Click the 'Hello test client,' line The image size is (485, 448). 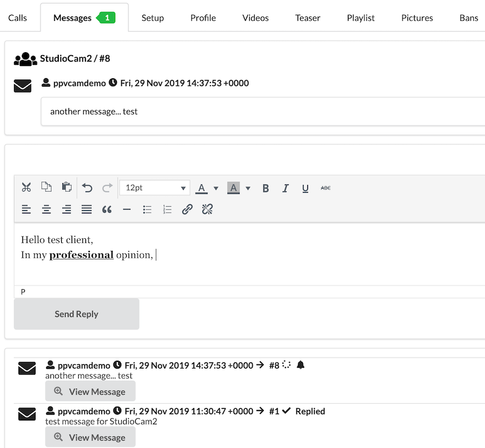pos(57,240)
